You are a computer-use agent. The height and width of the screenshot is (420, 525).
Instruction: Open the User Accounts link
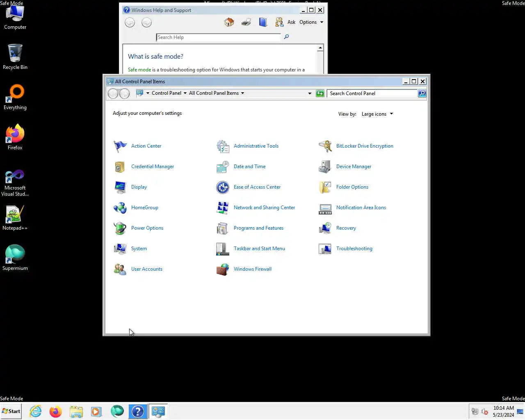[147, 269]
